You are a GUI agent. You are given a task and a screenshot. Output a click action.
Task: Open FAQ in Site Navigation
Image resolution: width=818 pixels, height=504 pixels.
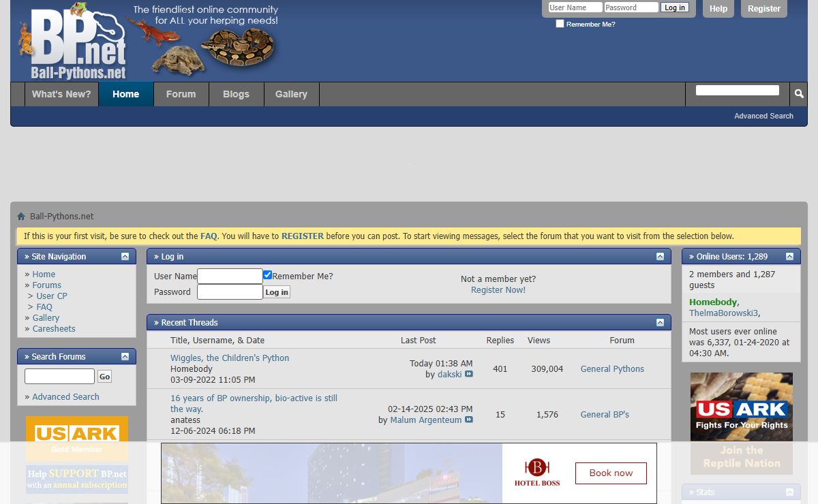click(x=44, y=307)
